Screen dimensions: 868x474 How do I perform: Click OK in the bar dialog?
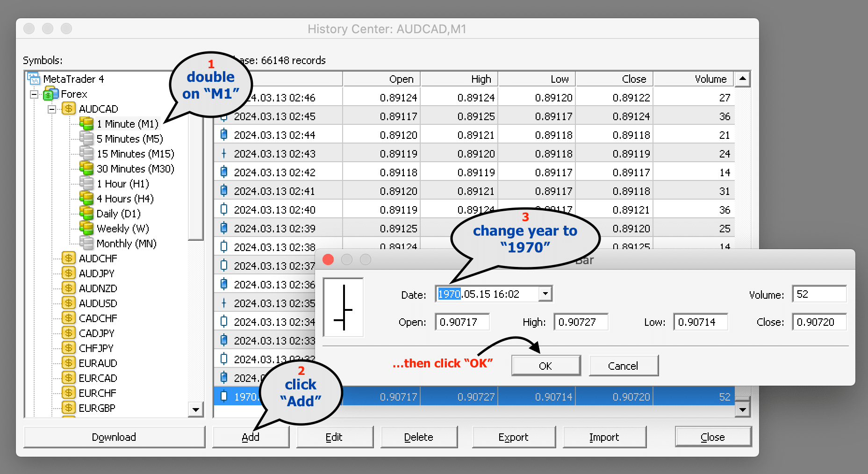point(546,366)
